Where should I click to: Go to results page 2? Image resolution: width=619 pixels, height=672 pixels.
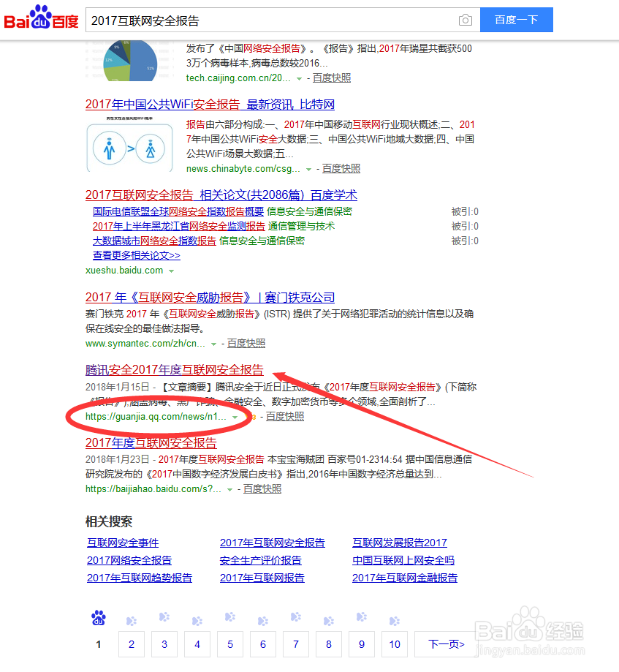coord(132,644)
